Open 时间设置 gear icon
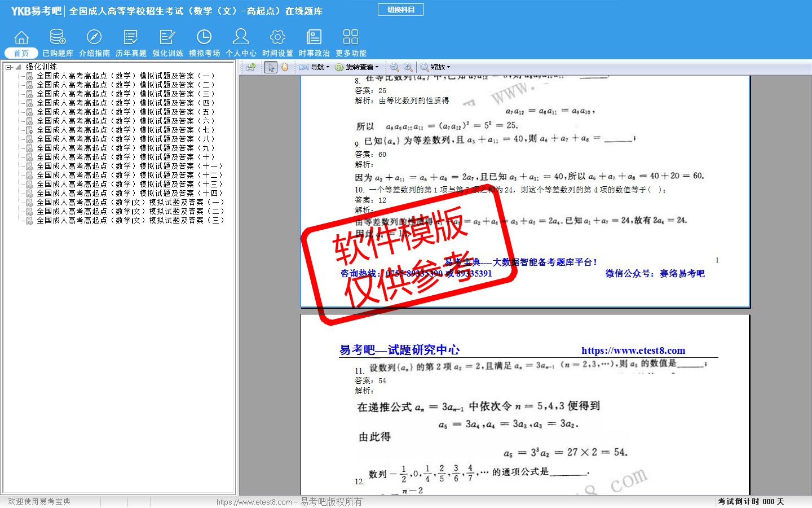Screen dimensions: 812x508 277,37
